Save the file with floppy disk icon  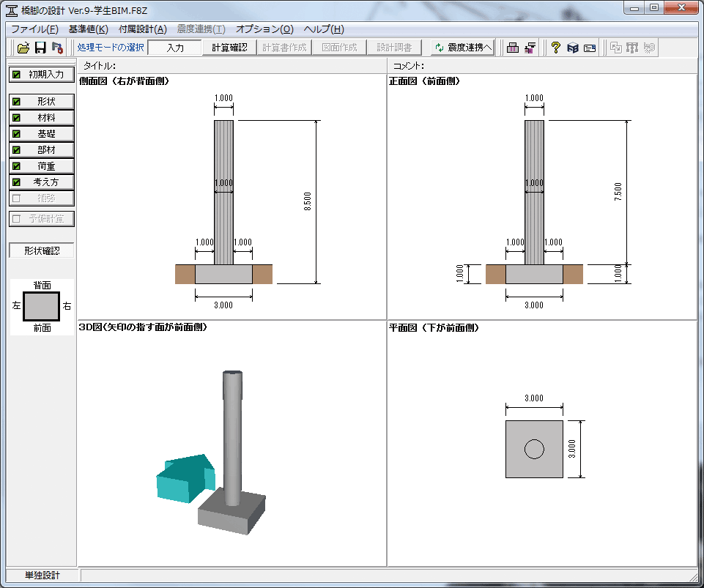click(40, 48)
